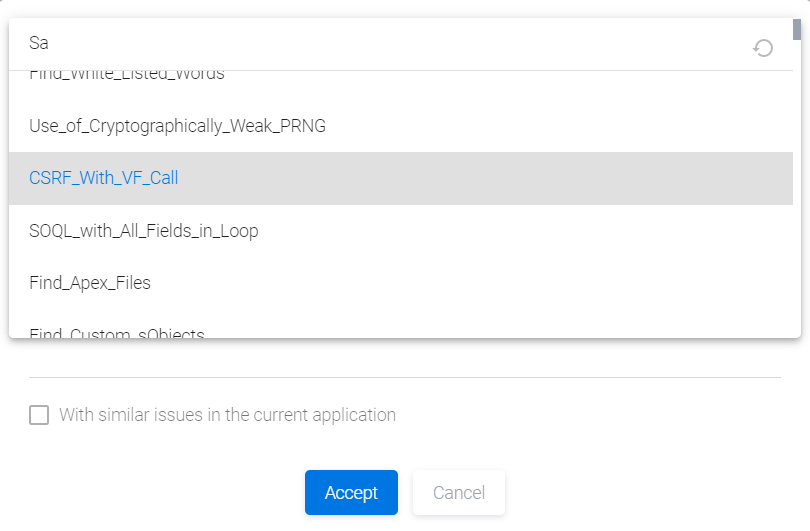Image resolution: width=810 pixels, height=531 pixels.
Task: Choose the partially visible Find_Custom_sObjects item
Action: point(117,332)
